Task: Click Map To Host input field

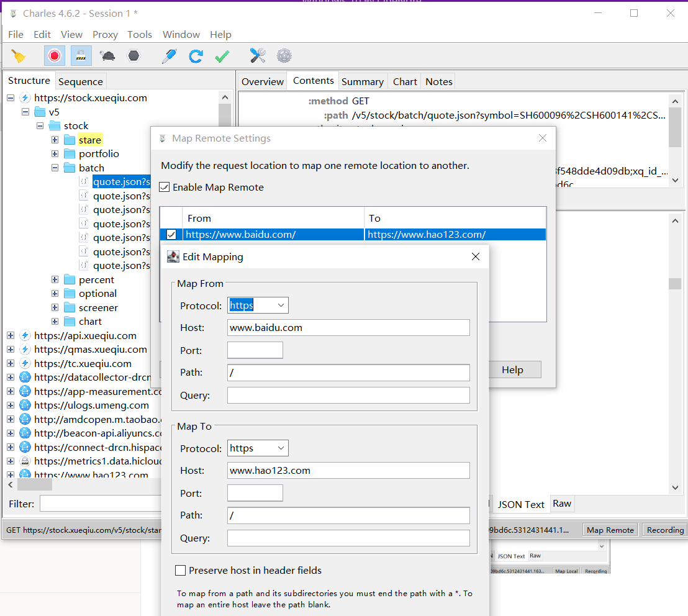Action: 348,470
